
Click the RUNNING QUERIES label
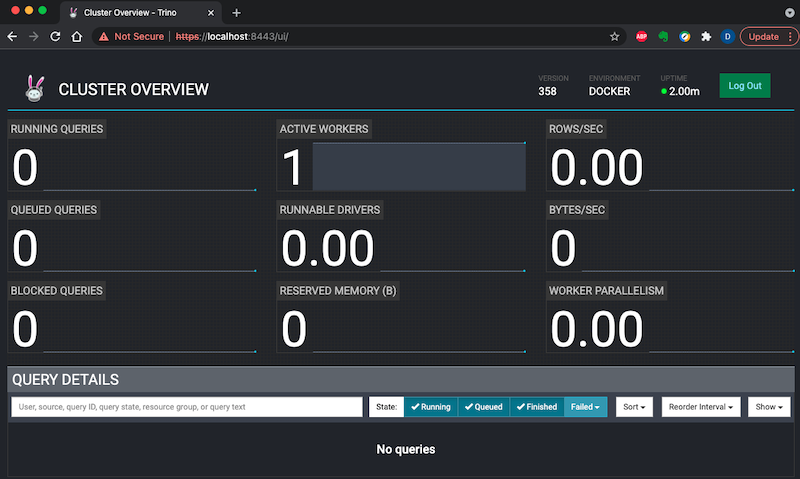coord(57,129)
